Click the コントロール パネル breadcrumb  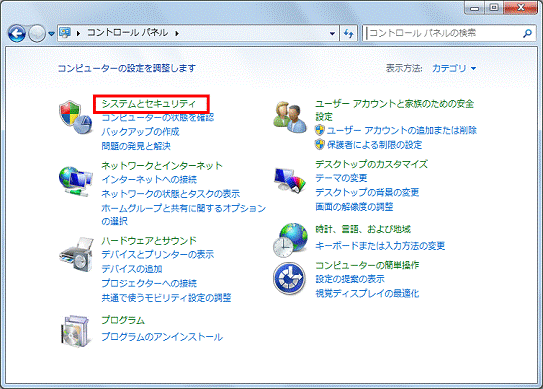coord(127,33)
